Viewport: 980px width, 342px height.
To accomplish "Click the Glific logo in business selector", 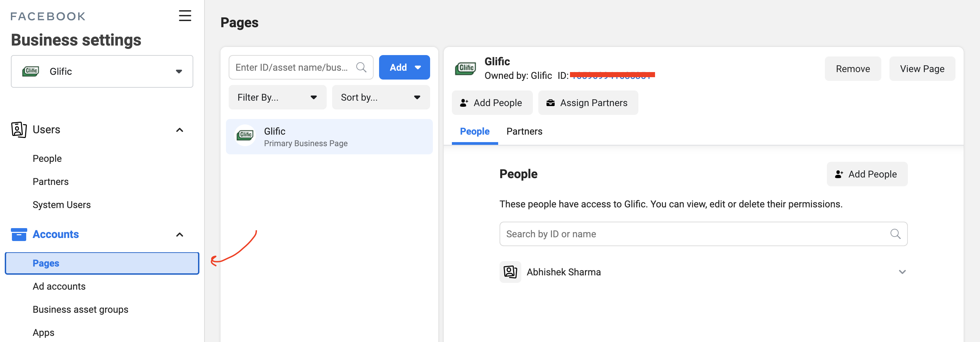I will 31,71.
